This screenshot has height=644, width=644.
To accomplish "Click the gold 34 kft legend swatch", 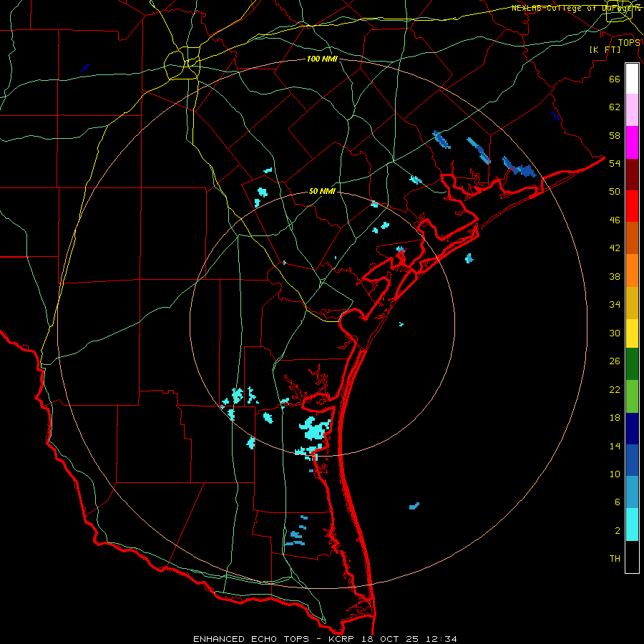I will 632,303.
